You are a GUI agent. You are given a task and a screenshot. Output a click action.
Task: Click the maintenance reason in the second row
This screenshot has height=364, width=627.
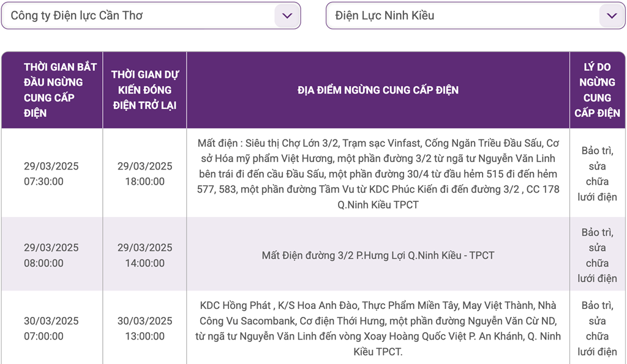coord(597,255)
